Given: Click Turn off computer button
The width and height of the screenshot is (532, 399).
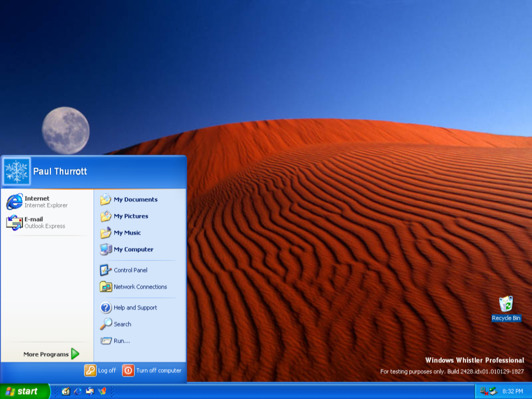Looking at the screenshot, I should (152, 371).
